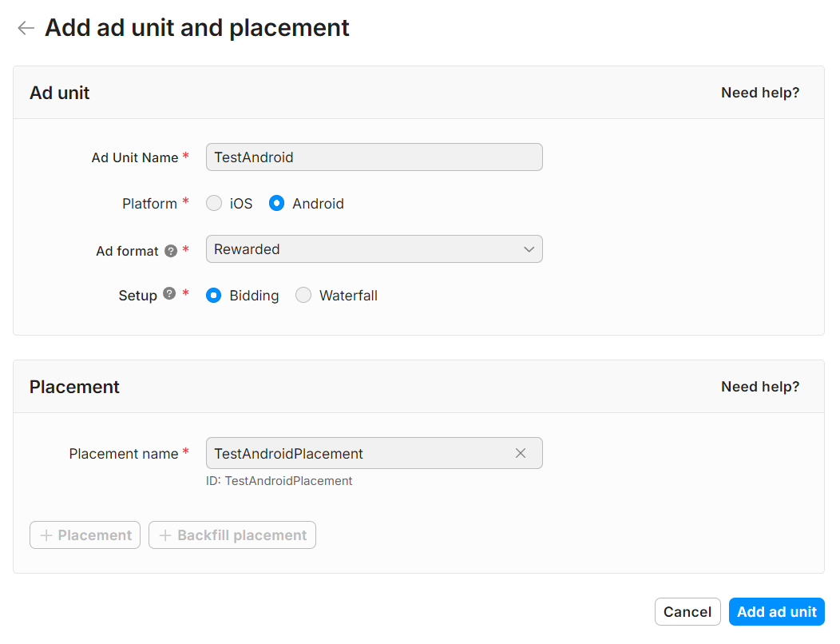Click the plus icon on Backfill placement
This screenshot has height=644, width=840.
pos(165,535)
